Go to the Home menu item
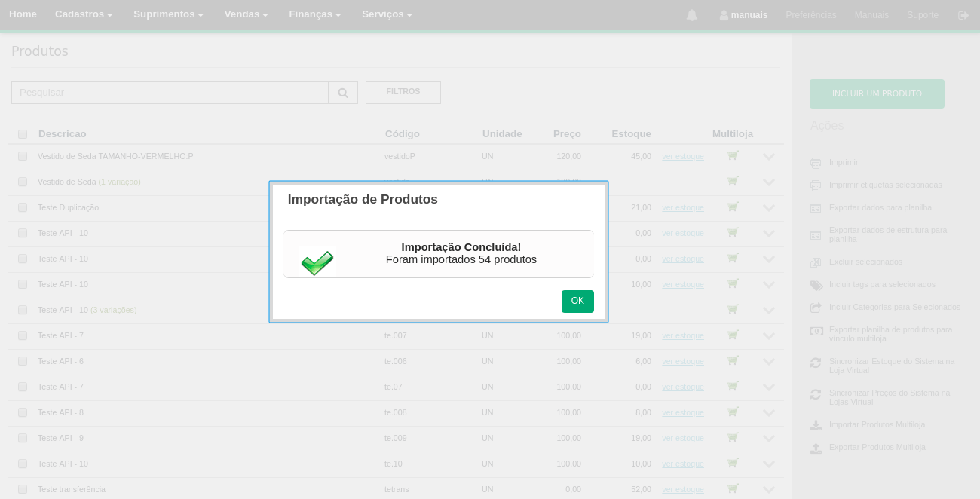 click(23, 14)
